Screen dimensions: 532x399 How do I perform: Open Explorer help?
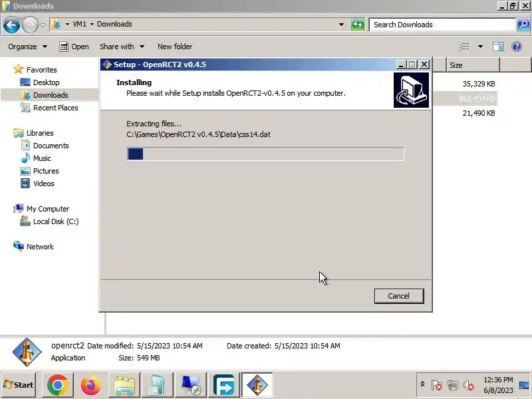[x=517, y=47]
